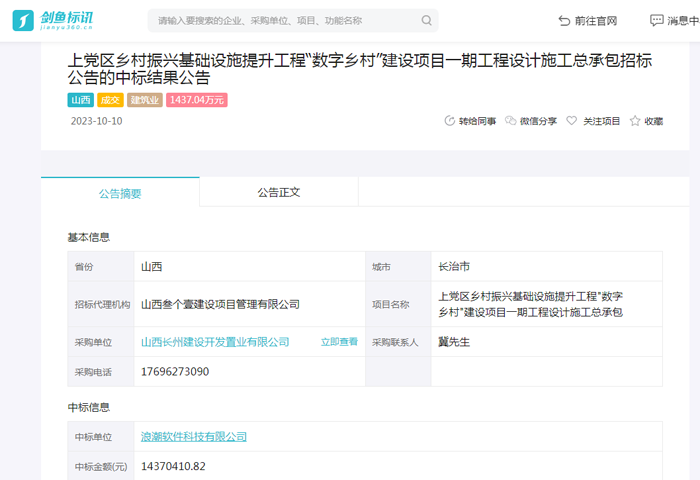Select the 成交 status tag
Viewport: 700px width, 480px height.
point(110,100)
